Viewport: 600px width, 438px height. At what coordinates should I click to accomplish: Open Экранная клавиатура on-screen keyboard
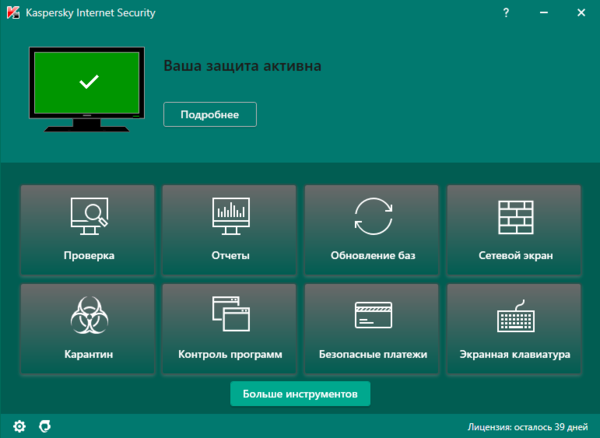(514, 329)
